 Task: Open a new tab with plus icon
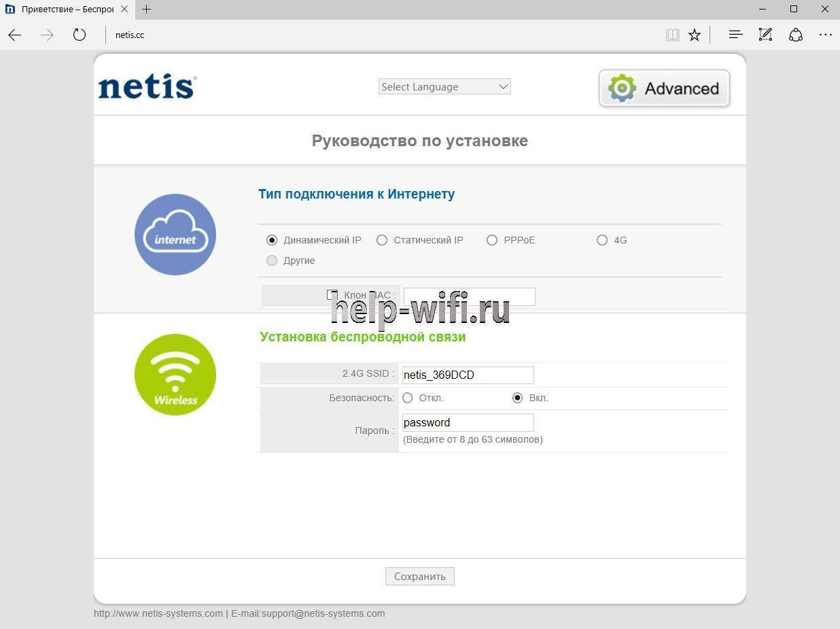click(146, 10)
